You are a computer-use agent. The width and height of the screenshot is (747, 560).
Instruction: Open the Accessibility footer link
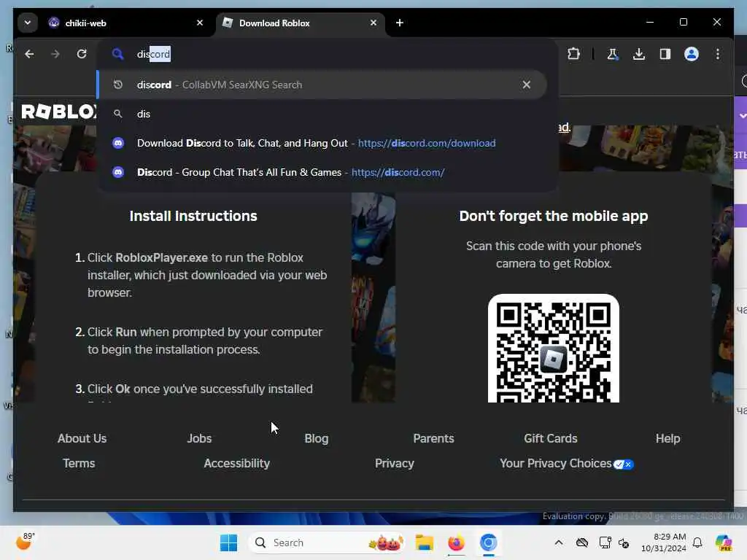click(237, 463)
